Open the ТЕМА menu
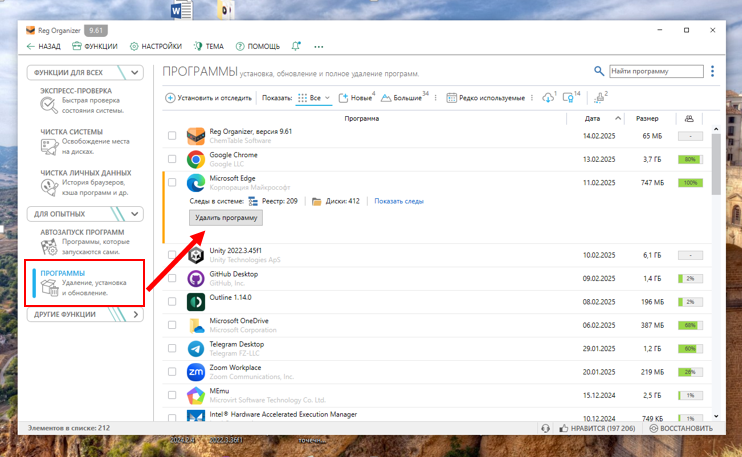This screenshot has height=457, width=742. [x=209, y=46]
